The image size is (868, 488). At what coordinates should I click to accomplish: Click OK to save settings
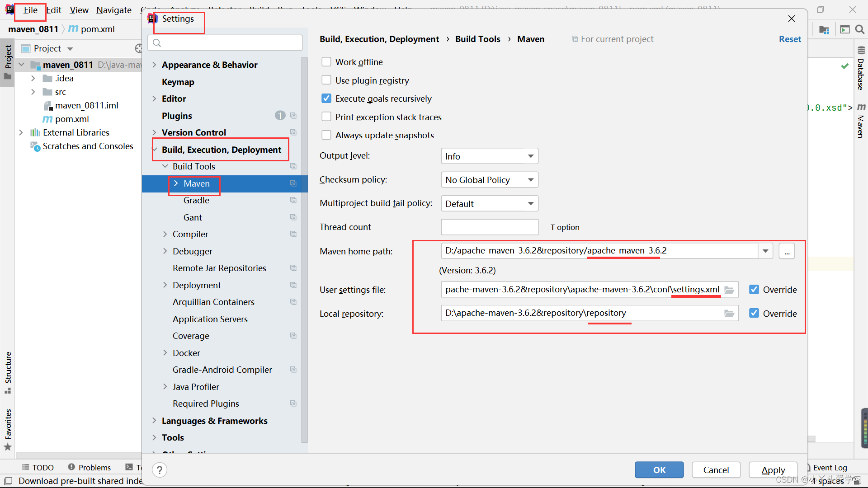(x=659, y=470)
